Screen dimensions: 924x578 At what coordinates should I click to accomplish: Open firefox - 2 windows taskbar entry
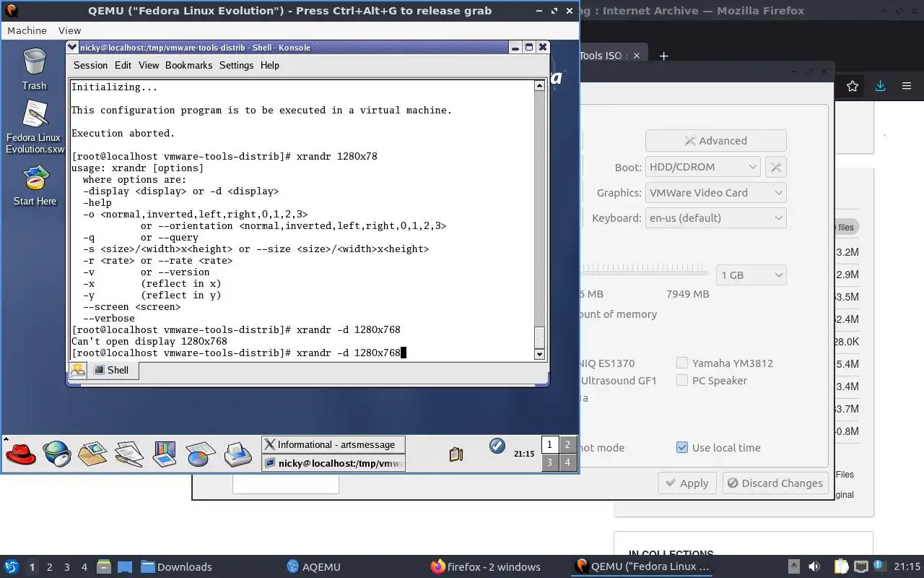[485, 566]
